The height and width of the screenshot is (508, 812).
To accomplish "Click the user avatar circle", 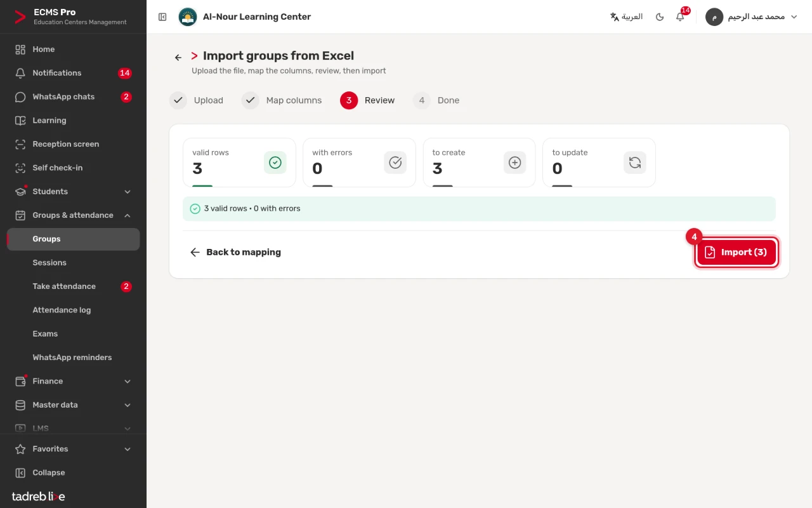I will click(x=714, y=17).
